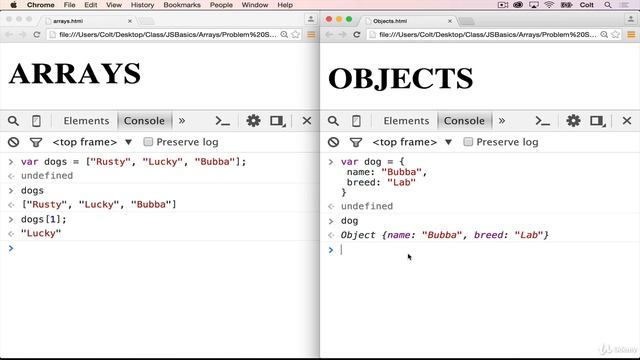The width and height of the screenshot is (640, 360).
Task: Open top frame dropdown in Objects console
Action: (x=412, y=142)
